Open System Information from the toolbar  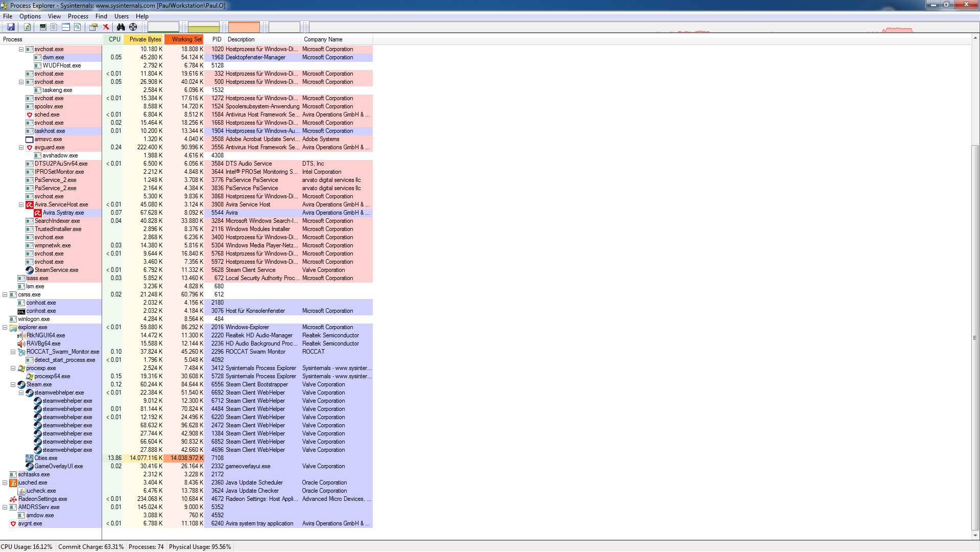point(43,27)
